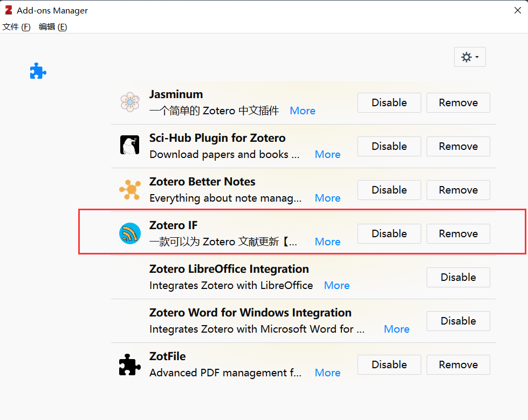The image size is (528, 420).
Task: Close the Add-ons Manager window
Action: [x=518, y=10]
